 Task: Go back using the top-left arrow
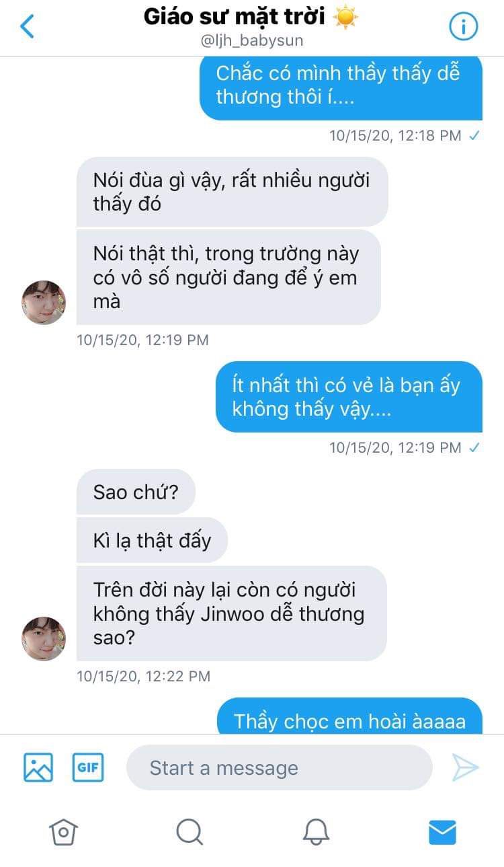click(27, 26)
